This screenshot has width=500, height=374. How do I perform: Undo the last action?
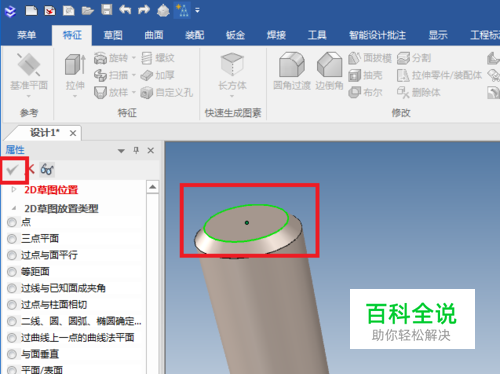pyautogui.click(x=125, y=10)
